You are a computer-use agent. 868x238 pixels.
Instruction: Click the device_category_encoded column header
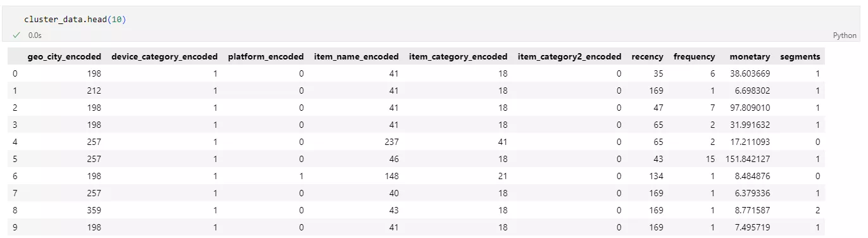pos(164,56)
